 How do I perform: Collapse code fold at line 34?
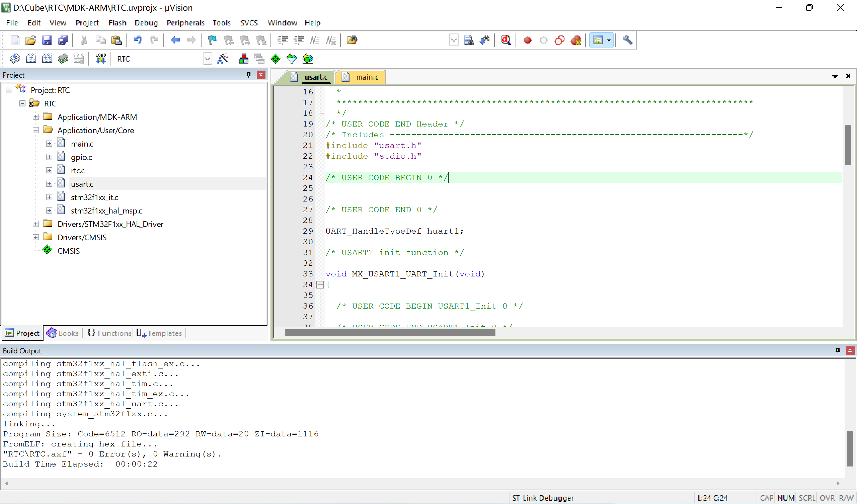(x=320, y=285)
